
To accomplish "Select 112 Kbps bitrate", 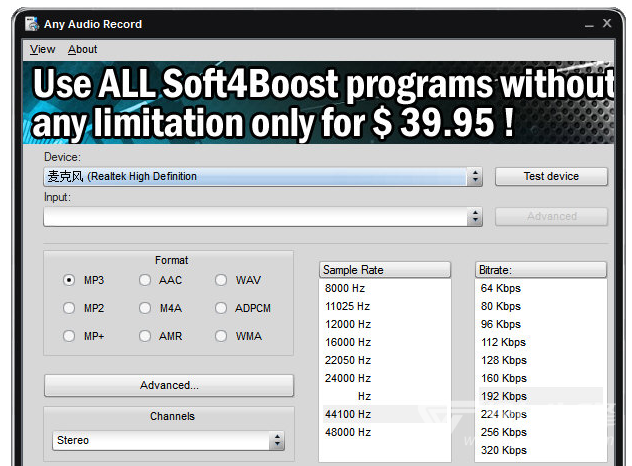I will tap(541, 342).
